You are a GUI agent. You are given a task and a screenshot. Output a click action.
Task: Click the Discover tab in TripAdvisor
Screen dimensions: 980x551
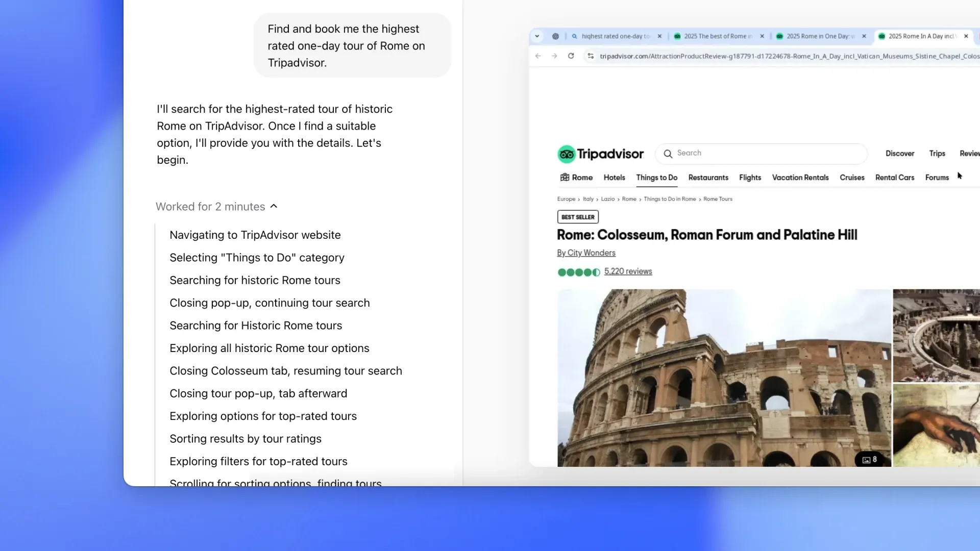point(900,153)
